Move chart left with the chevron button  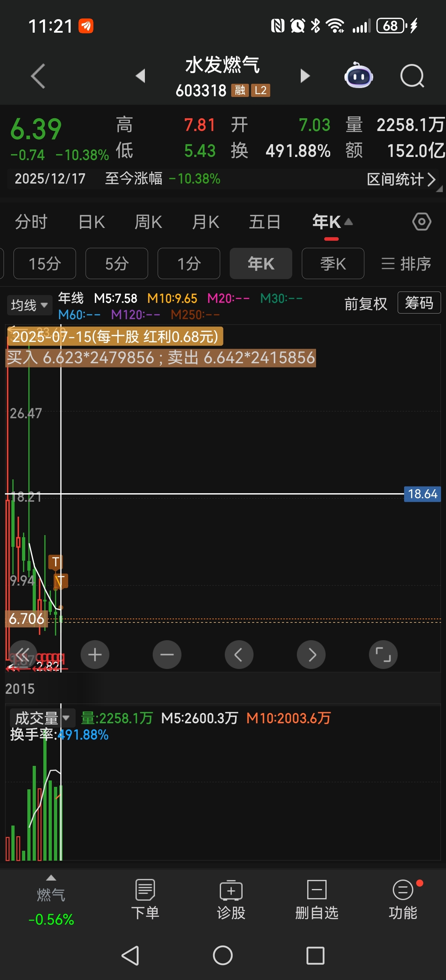(239, 654)
